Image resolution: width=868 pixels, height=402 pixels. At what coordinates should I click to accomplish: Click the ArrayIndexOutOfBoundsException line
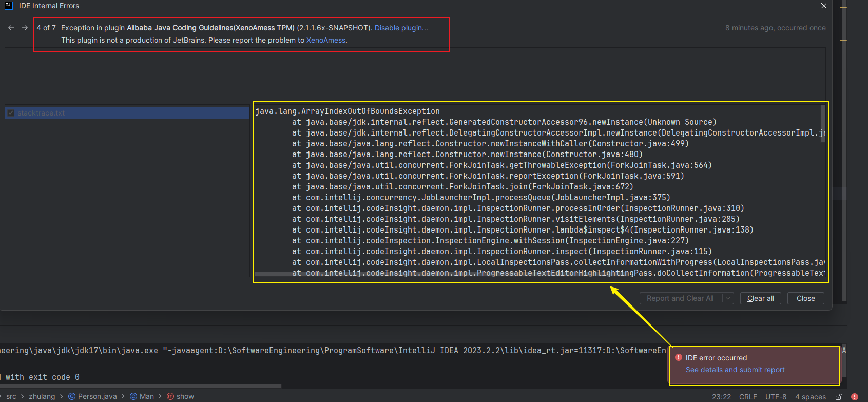pyautogui.click(x=348, y=111)
